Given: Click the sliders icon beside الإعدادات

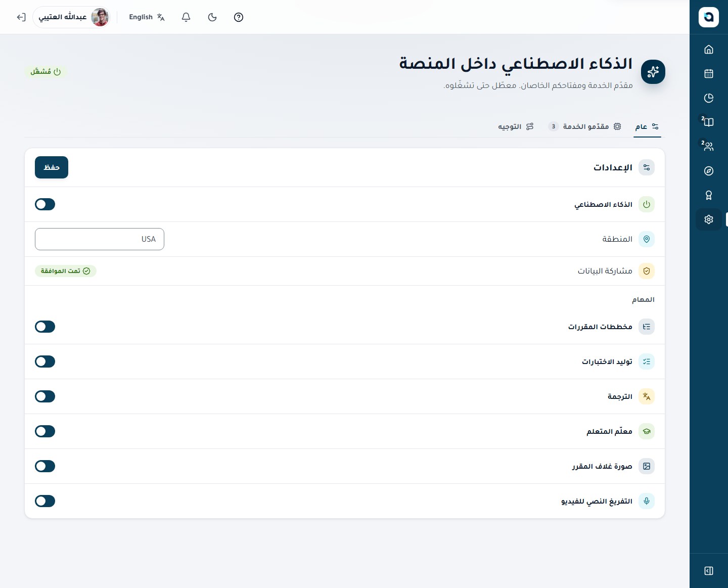Looking at the screenshot, I should click(647, 167).
